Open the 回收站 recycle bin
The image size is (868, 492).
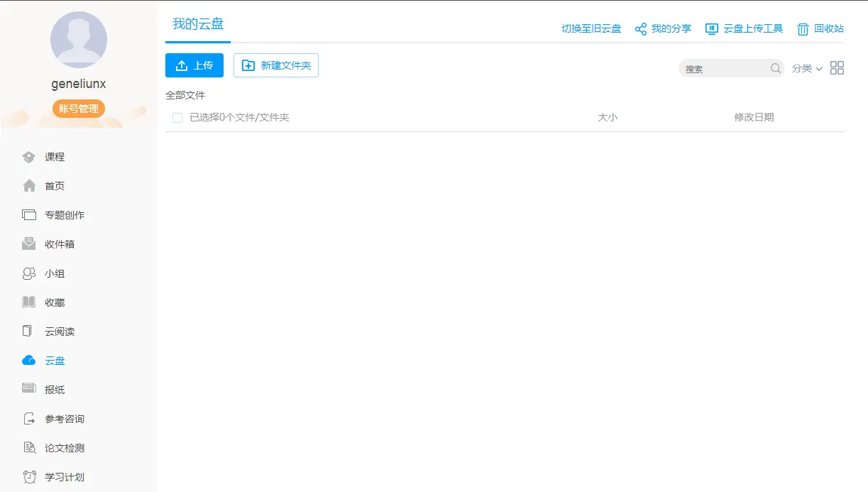[820, 29]
